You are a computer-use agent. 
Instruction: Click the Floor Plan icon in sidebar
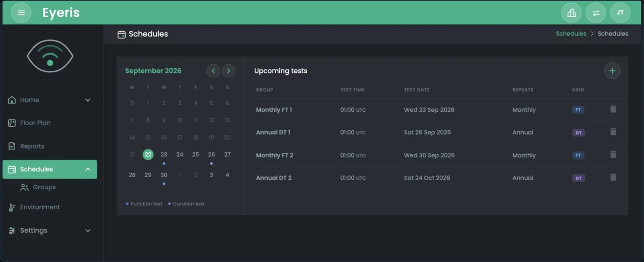(12, 123)
